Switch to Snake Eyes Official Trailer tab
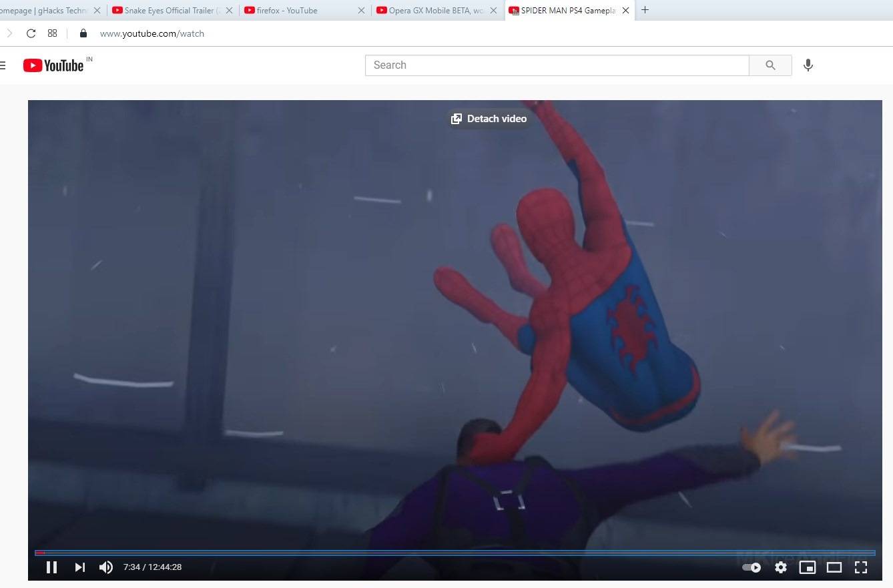The image size is (893, 588). point(166,11)
